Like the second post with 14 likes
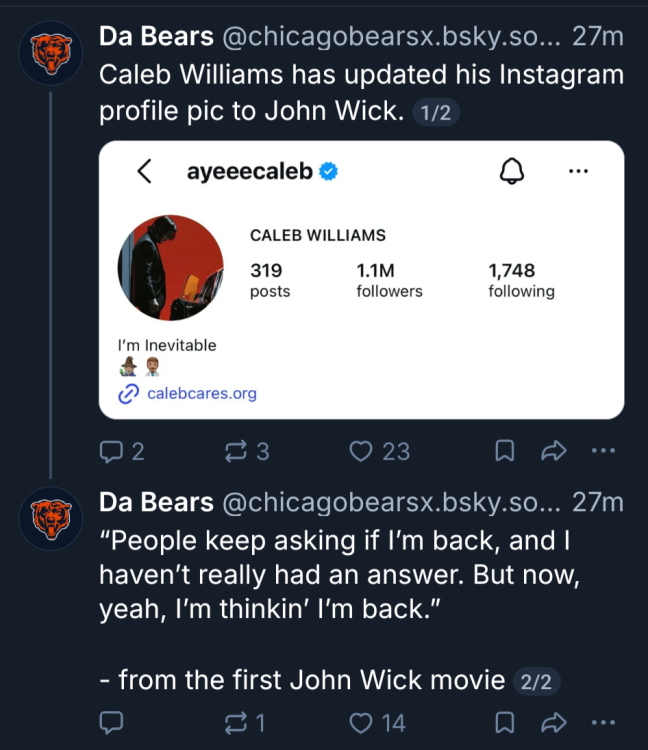Image resolution: width=648 pixels, height=750 pixels. [x=377, y=722]
